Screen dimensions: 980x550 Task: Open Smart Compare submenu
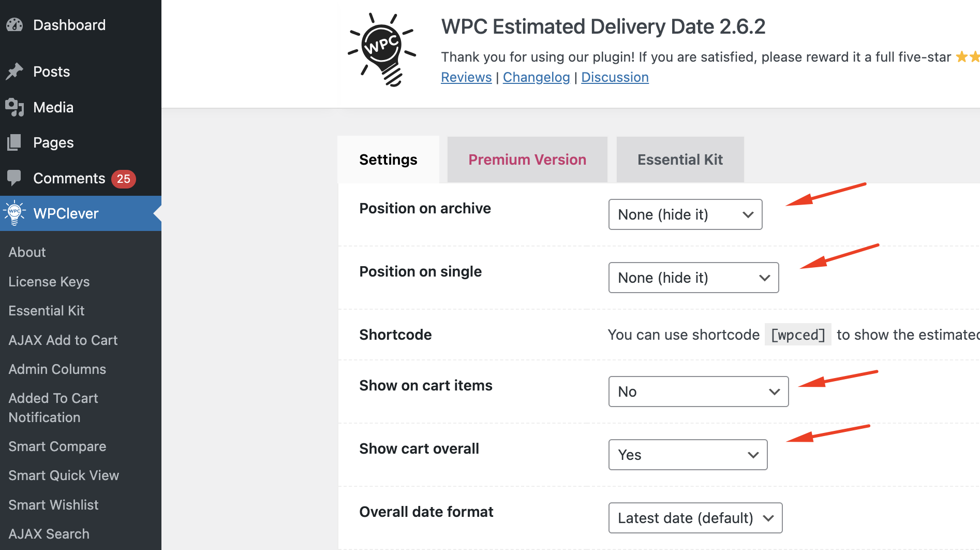[57, 446]
